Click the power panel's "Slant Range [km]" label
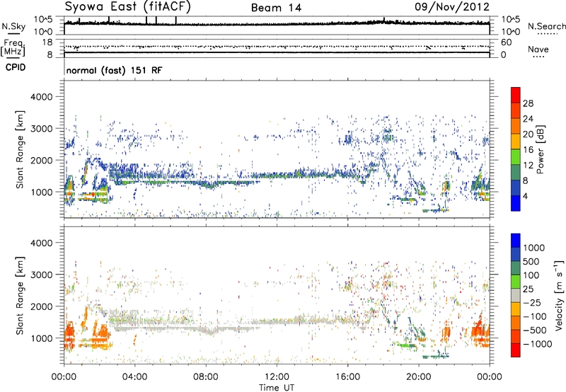This screenshot has width=566, height=392. tap(19, 149)
